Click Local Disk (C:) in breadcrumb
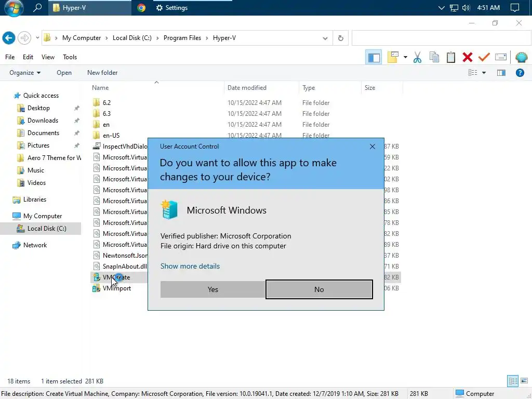 [x=132, y=38]
